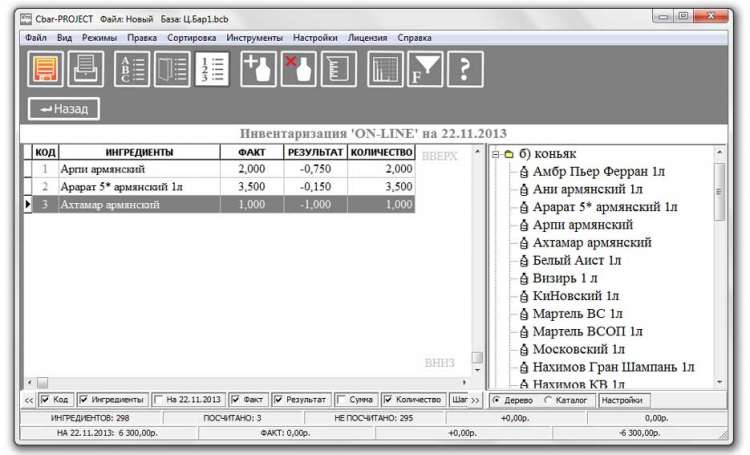Collapse the б) коньяк tree node
The image size is (750, 455).
[x=496, y=154]
